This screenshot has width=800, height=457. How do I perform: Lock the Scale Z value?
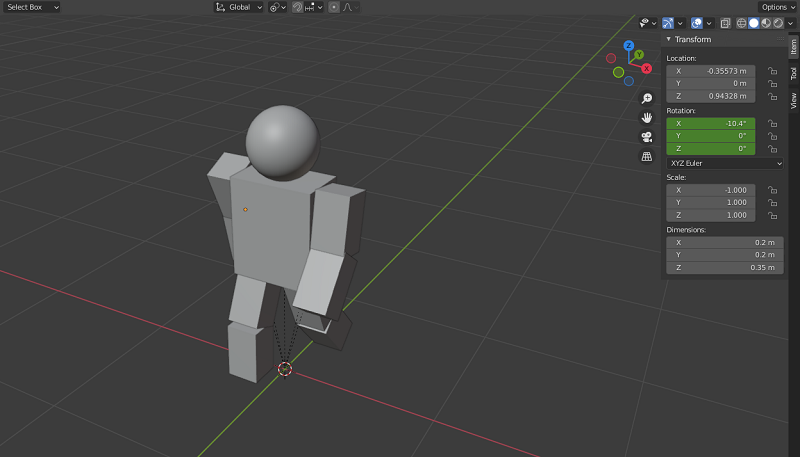tap(772, 215)
